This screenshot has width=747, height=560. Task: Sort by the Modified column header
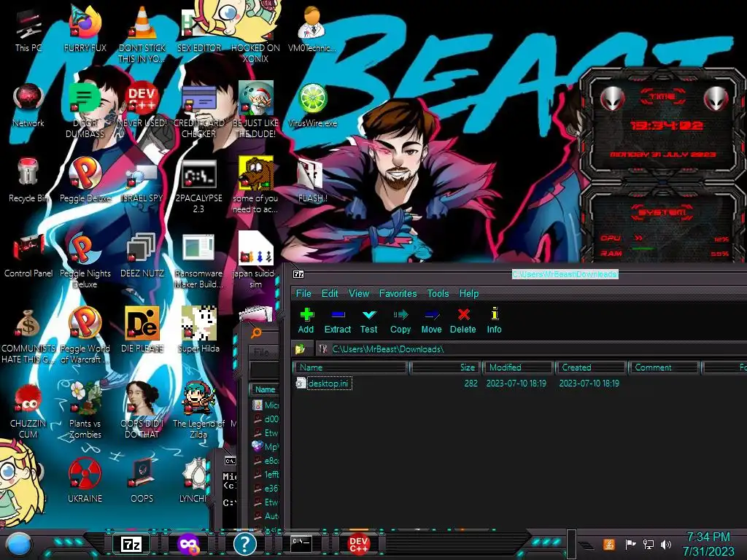point(517,367)
